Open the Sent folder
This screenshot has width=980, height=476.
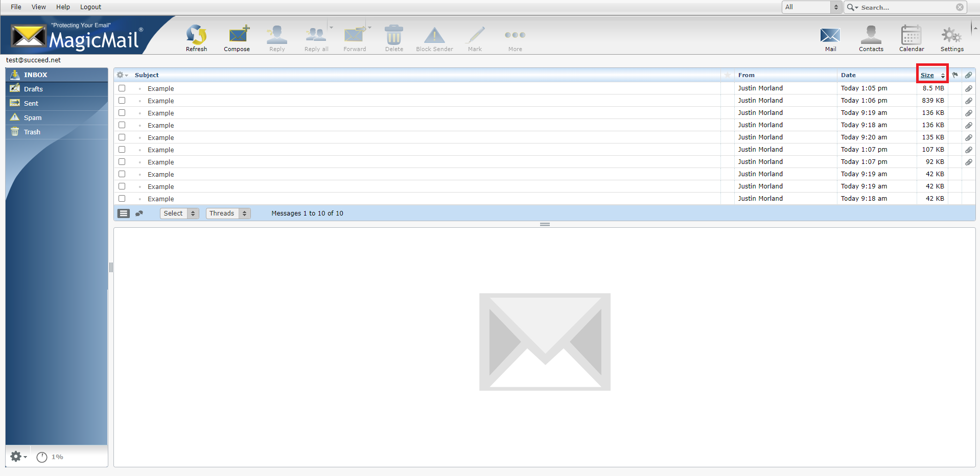pos(57,103)
